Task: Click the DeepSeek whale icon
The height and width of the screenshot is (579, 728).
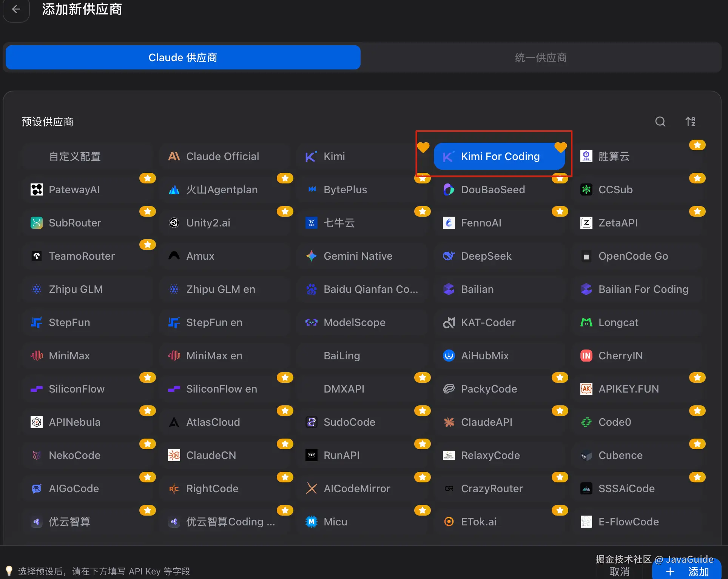Action: (449, 256)
